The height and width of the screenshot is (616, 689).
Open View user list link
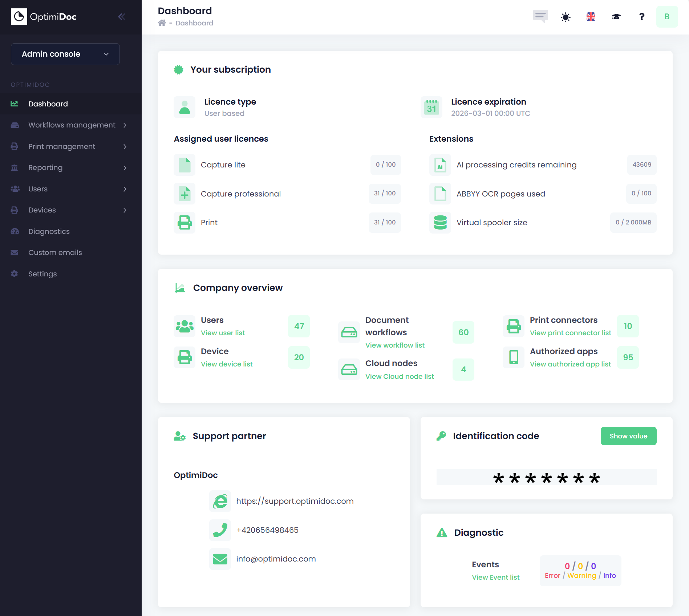[x=223, y=333]
